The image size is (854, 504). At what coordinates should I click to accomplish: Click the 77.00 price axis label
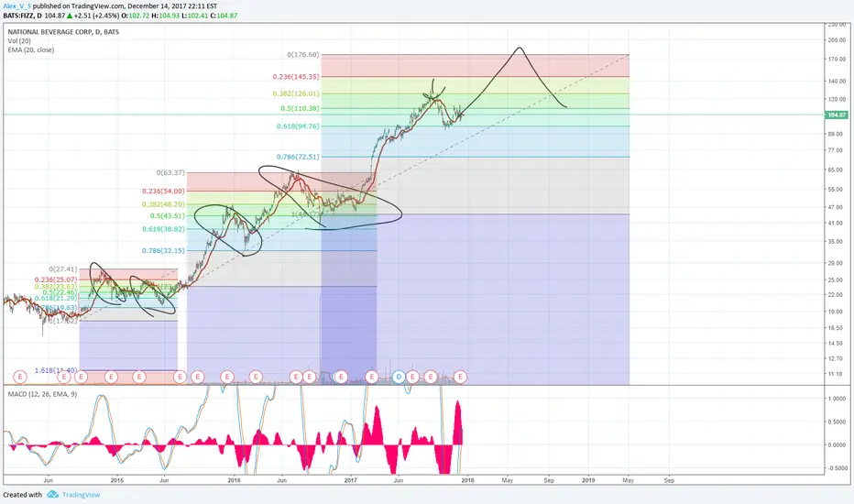pos(835,150)
